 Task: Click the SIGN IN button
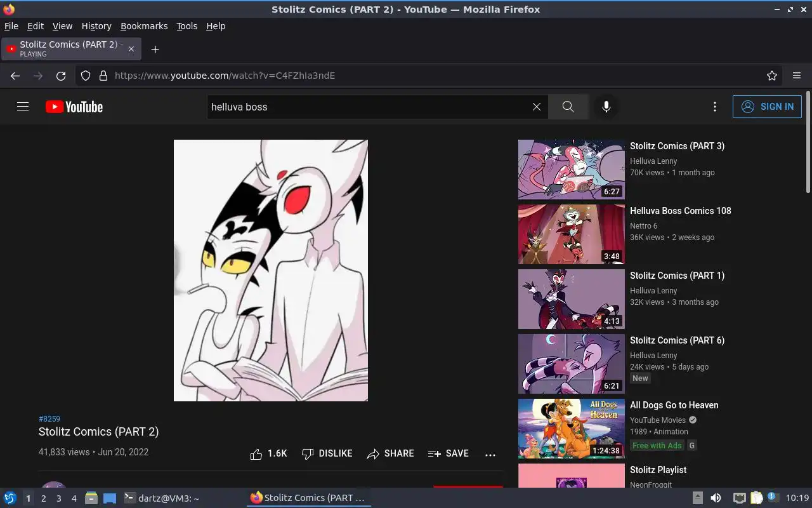pyautogui.click(x=767, y=107)
